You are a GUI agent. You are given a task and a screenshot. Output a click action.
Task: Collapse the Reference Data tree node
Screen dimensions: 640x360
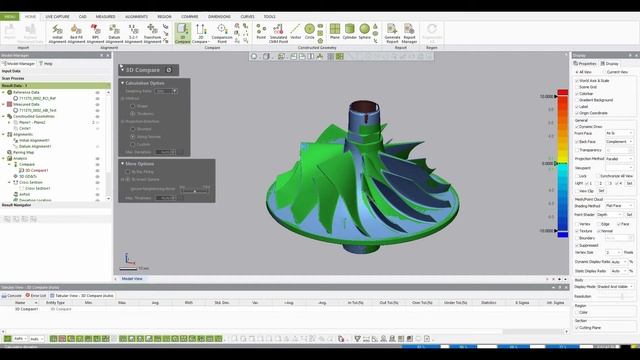coord(4,93)
